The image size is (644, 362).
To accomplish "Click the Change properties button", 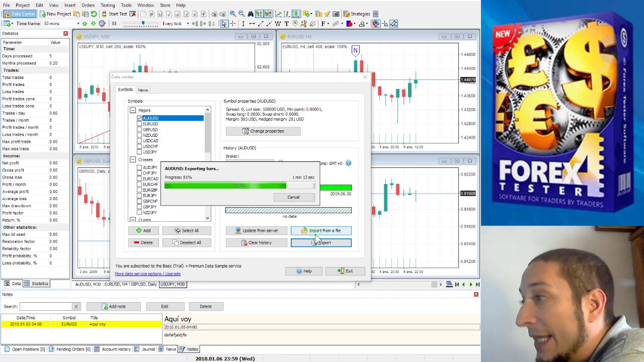I will tap(263, 131).
